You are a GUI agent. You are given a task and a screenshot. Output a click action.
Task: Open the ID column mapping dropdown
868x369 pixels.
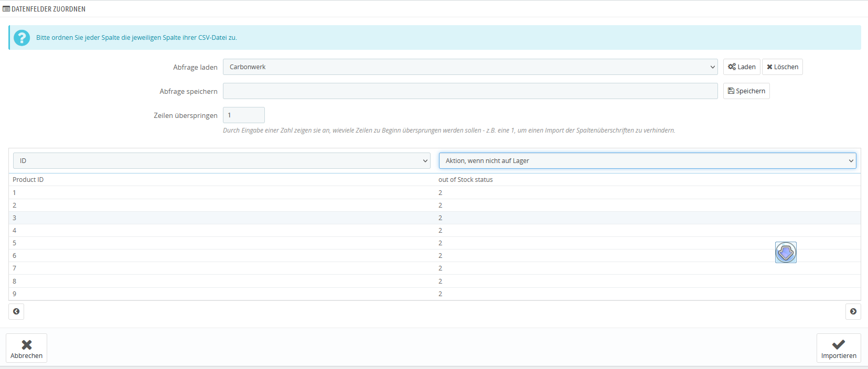click(222, 161)
